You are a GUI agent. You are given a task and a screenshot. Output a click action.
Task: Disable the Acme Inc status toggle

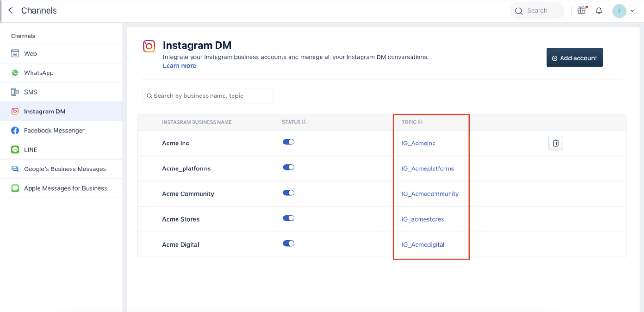289,142
